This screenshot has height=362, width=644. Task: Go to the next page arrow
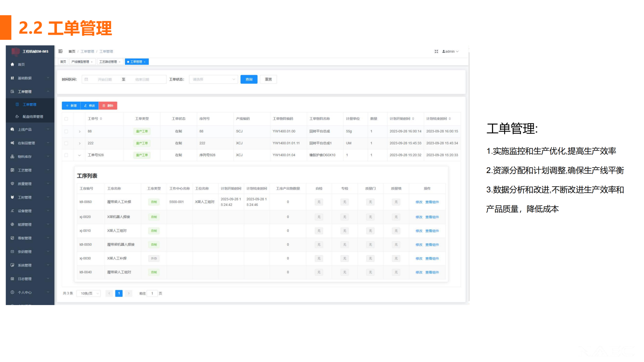tap(128, 294)
